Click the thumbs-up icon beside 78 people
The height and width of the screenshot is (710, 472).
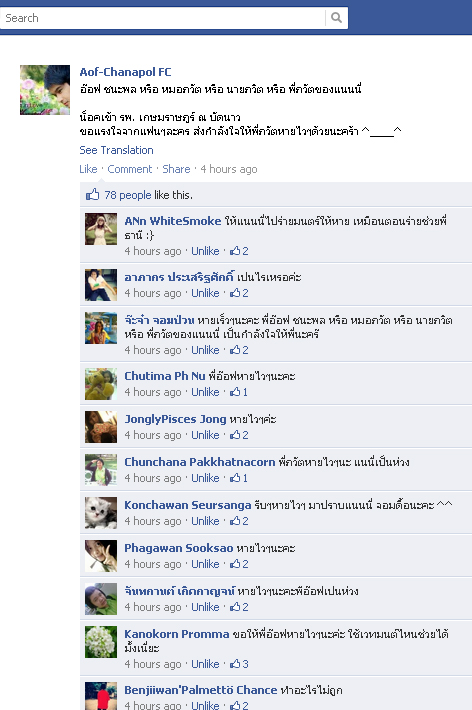click(92, 194)
